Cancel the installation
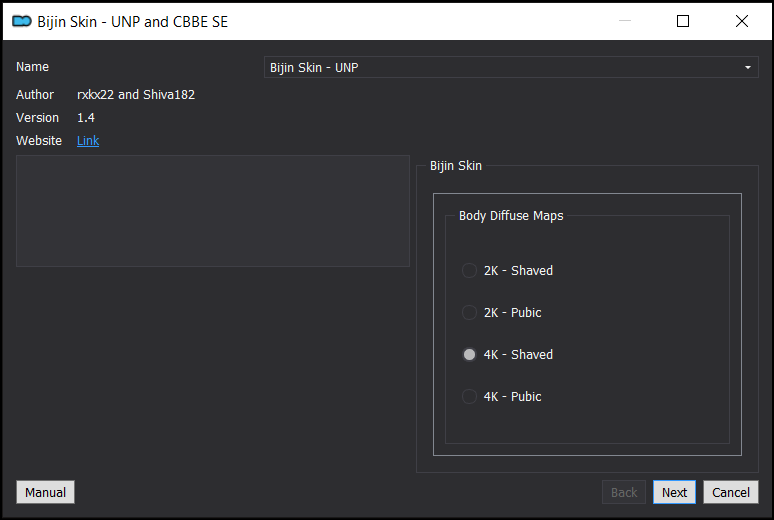Viewport: 774px width, 520px height. [731, 492]
